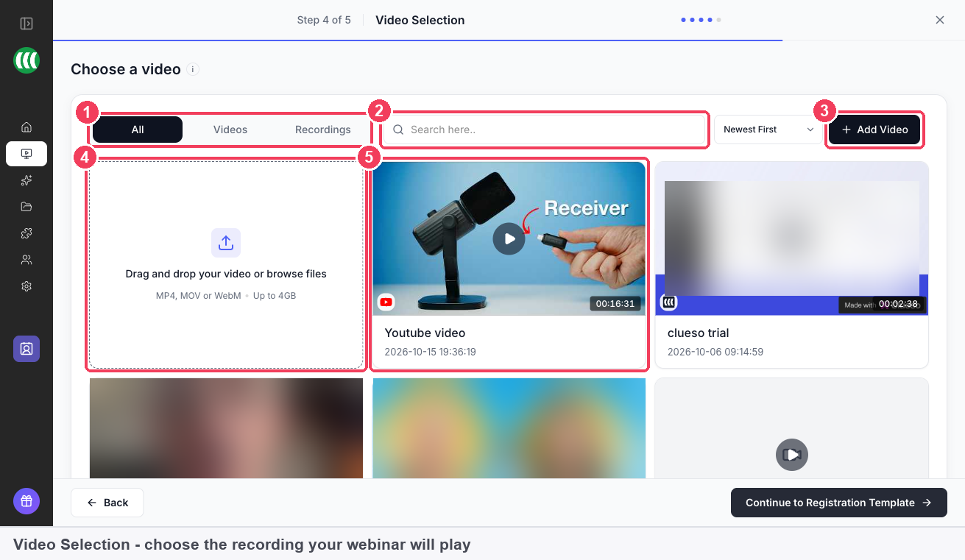Select the clueso trial video thumbnail
Viewport: 965px width, 560px height.
pos(792,238)
